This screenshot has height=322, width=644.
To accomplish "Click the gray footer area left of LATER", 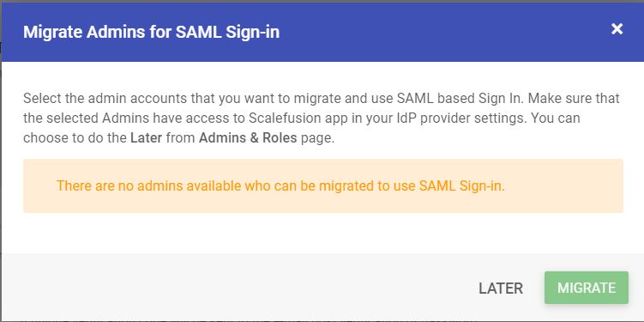I will pos(238,287).
